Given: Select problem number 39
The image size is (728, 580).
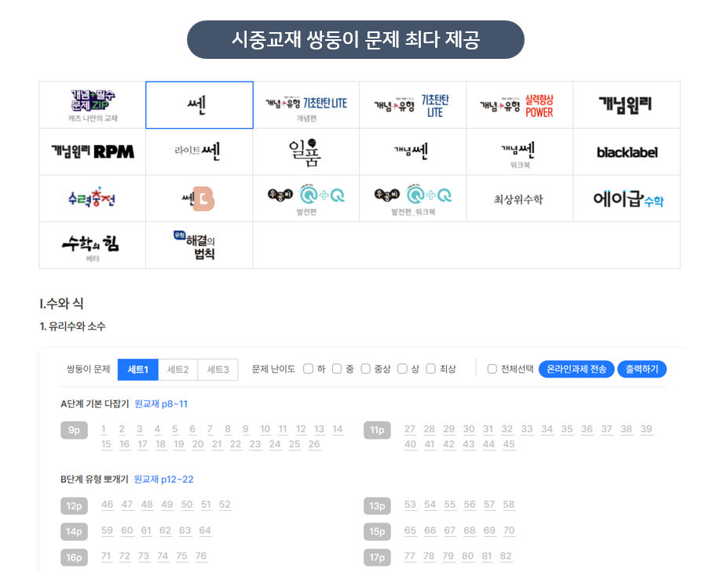Looking at the screenshot, I should [x=646, y=429].
